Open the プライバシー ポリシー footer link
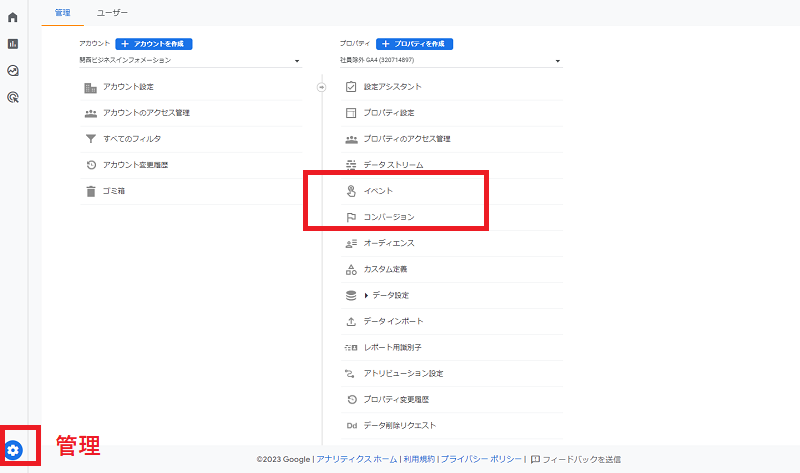 tap(480, 459)
